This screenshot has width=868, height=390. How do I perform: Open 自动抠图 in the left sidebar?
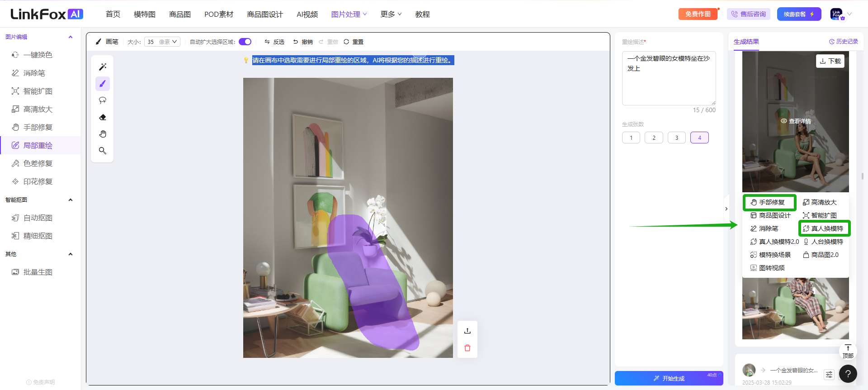[x=38, y=218]
